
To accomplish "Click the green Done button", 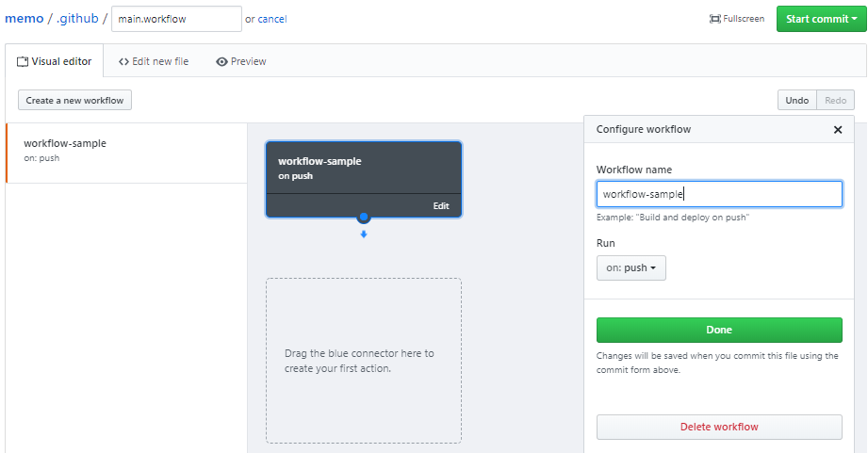I will pos(719,330).
